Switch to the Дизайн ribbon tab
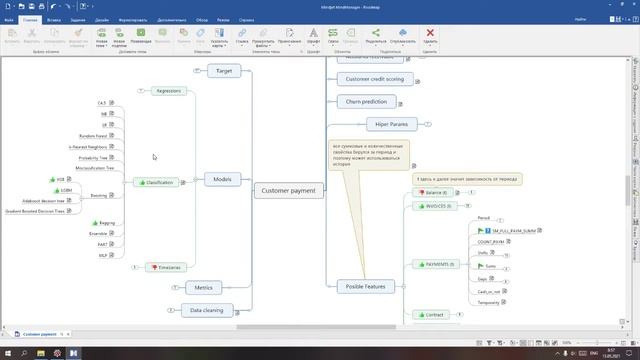Viewport: 640px width, 360px height. [x=102, y=20]
